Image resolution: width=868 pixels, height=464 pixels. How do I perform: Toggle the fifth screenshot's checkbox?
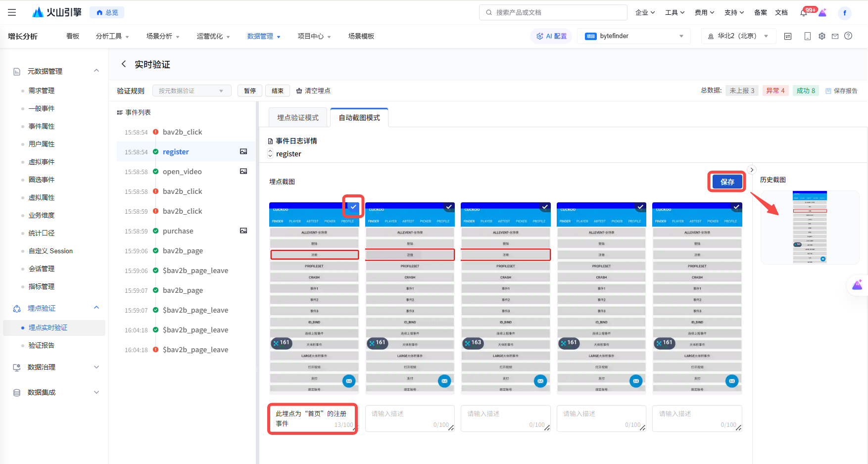click(x=736, y=207)
